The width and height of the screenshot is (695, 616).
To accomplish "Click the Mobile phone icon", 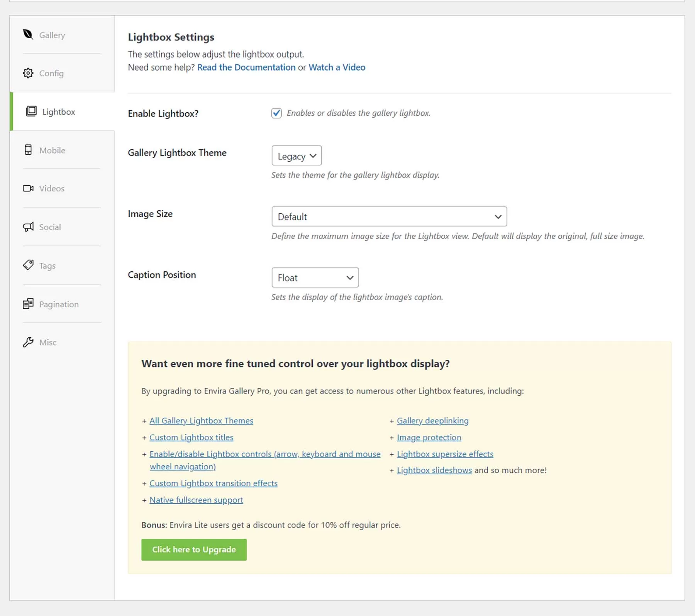I will pyautogui.click(x=28, y=150).
